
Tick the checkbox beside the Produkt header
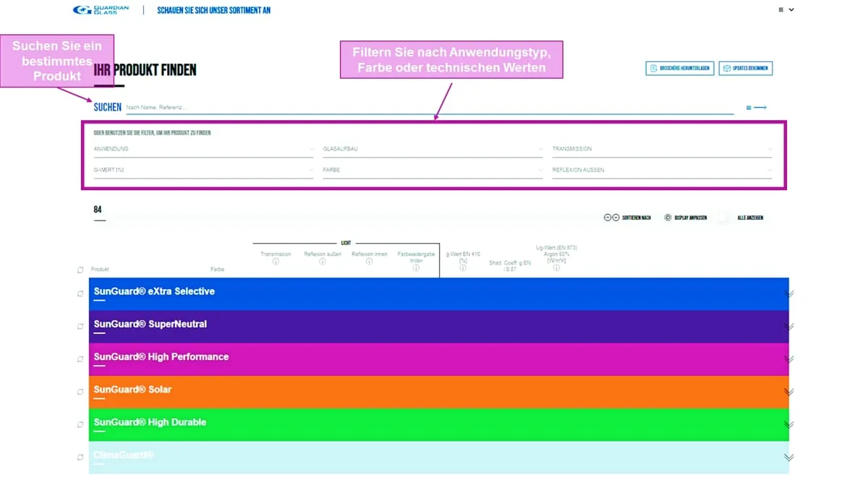[x=80, y=270]
